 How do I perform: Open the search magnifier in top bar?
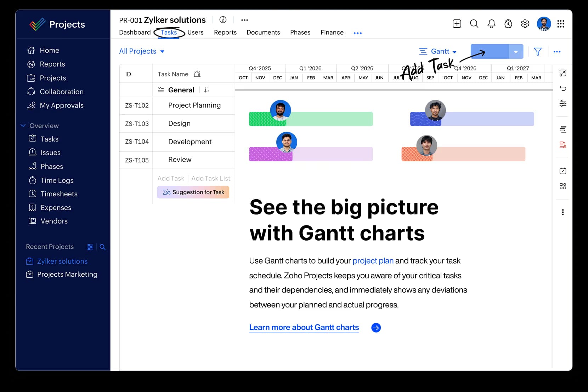point(474,24)
